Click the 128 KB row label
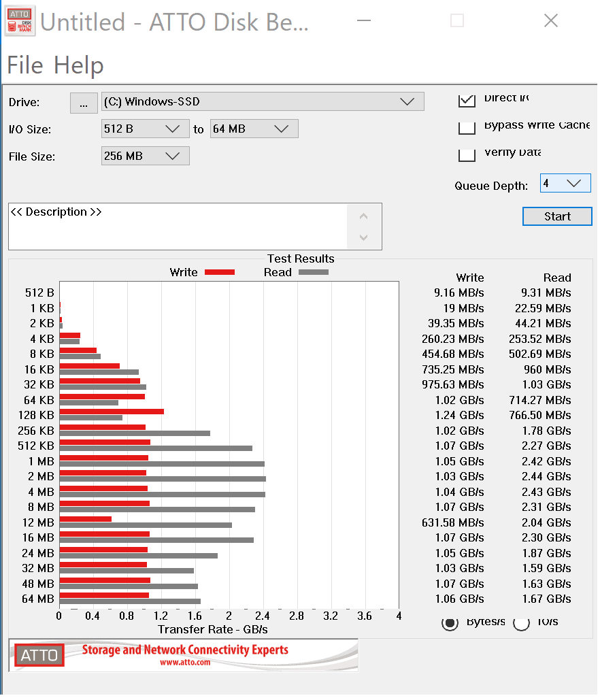The width and height of the screenshot is (600, 700). click(36, 415)
